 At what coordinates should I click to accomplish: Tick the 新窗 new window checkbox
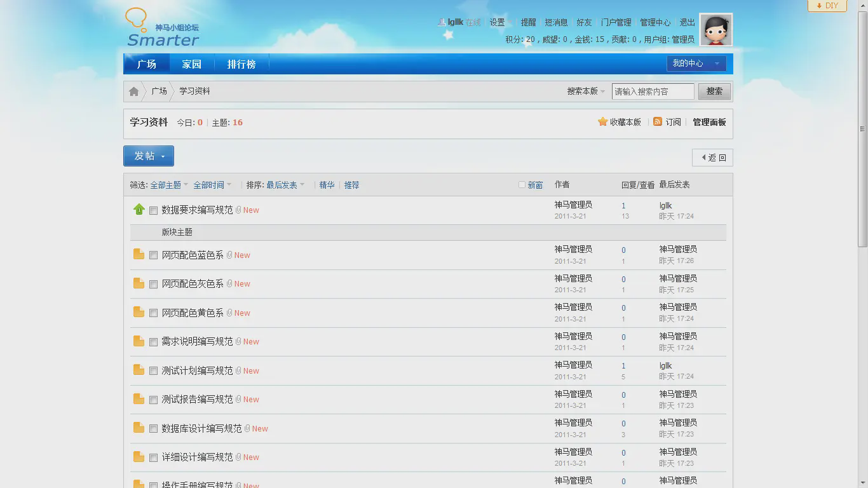pos(522,185)
